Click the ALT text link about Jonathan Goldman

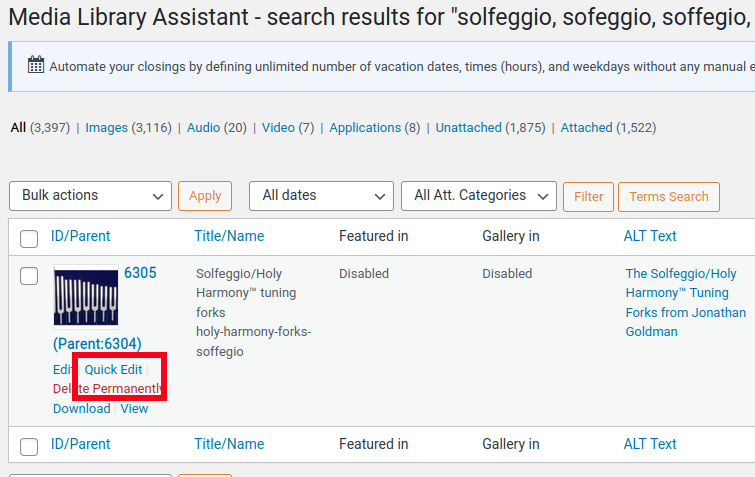(x=686, y=303)
